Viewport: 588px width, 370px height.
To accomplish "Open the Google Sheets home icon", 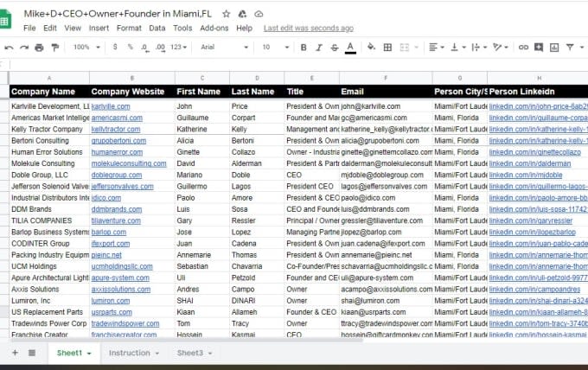I will [5, 20].
